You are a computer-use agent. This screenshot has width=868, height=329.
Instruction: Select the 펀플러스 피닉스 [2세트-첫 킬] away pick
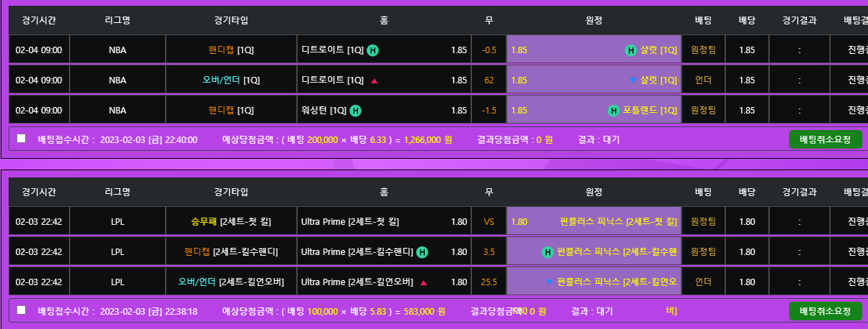618,222
